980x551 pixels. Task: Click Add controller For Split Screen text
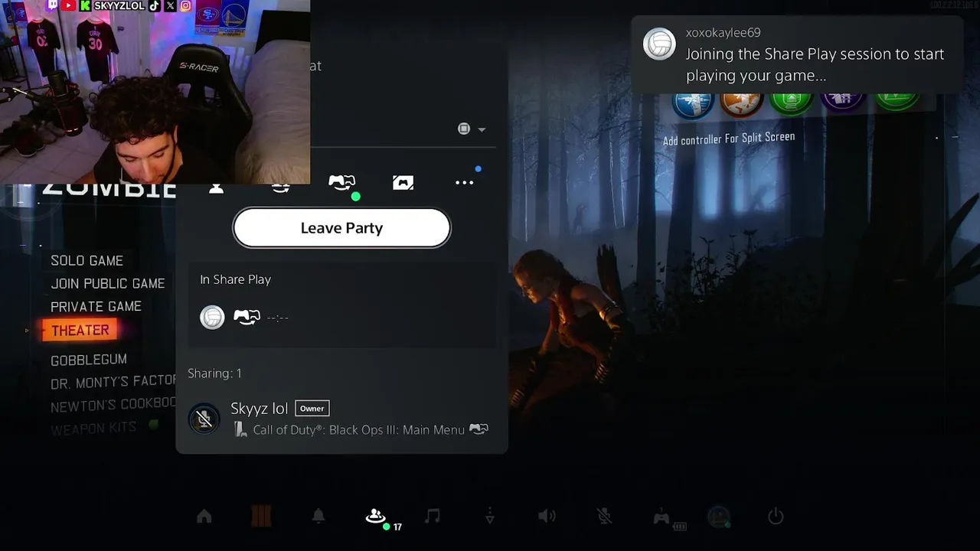coord(729,139)
